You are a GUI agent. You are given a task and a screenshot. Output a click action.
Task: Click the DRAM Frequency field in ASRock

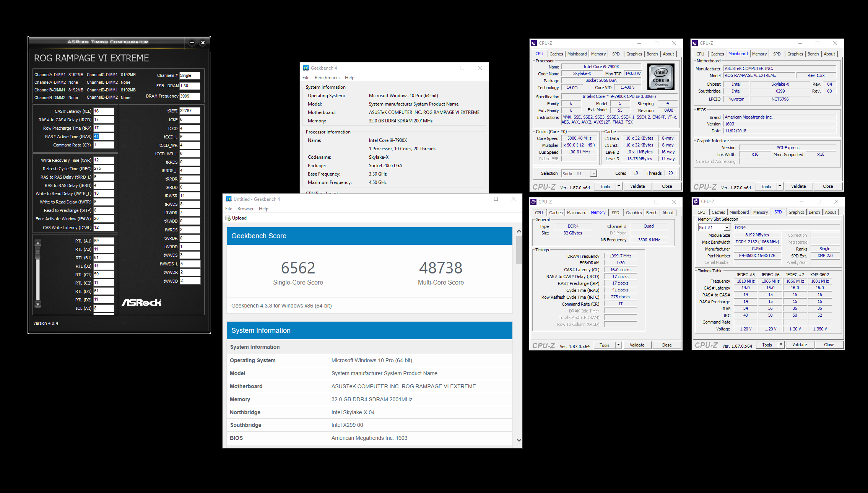190,96
